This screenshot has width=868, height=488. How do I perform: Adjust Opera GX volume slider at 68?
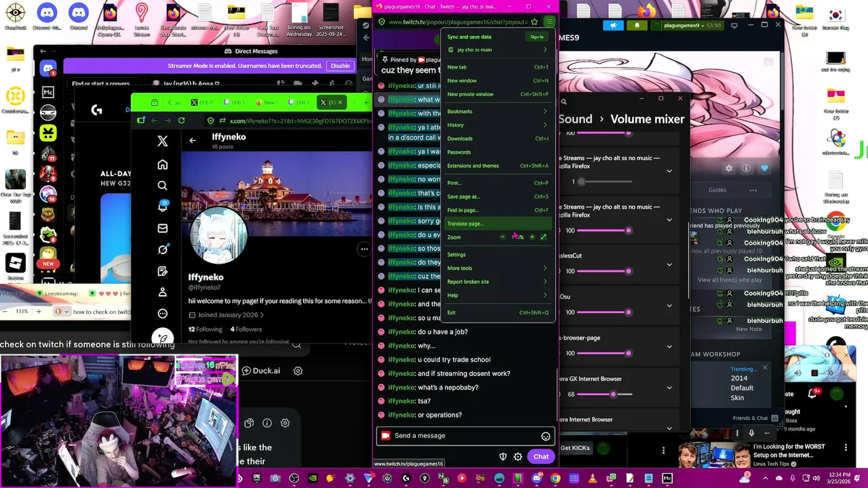pos(604,394)
